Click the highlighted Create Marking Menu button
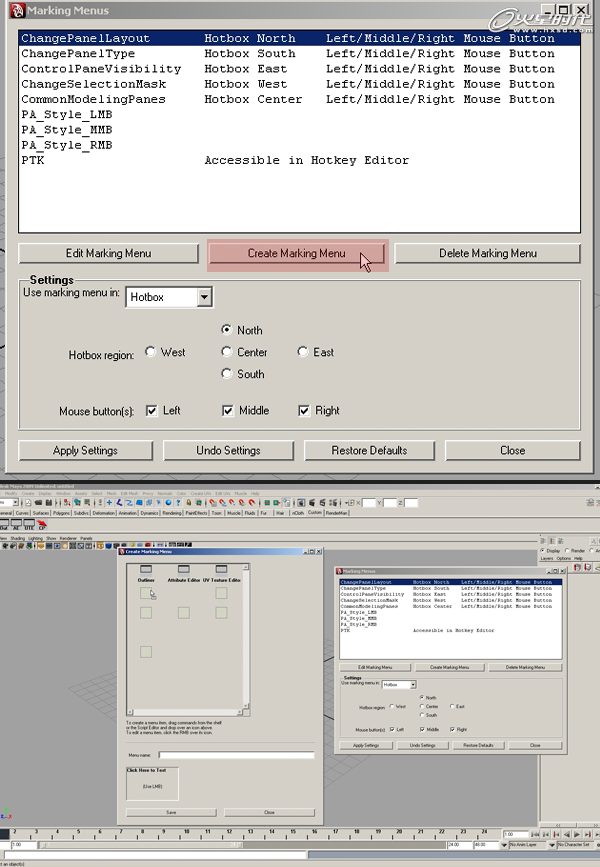 click(x=297, y=253)
